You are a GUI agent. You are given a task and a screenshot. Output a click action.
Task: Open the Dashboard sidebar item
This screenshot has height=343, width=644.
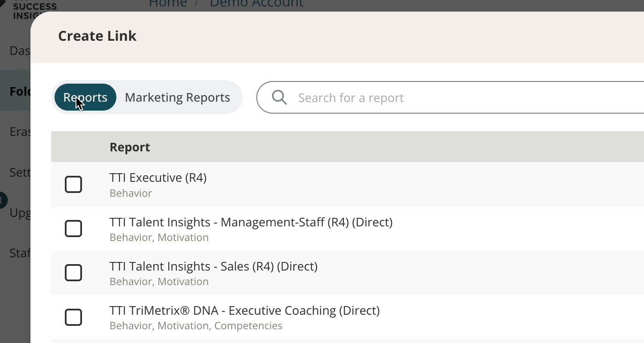click(20, 51)
